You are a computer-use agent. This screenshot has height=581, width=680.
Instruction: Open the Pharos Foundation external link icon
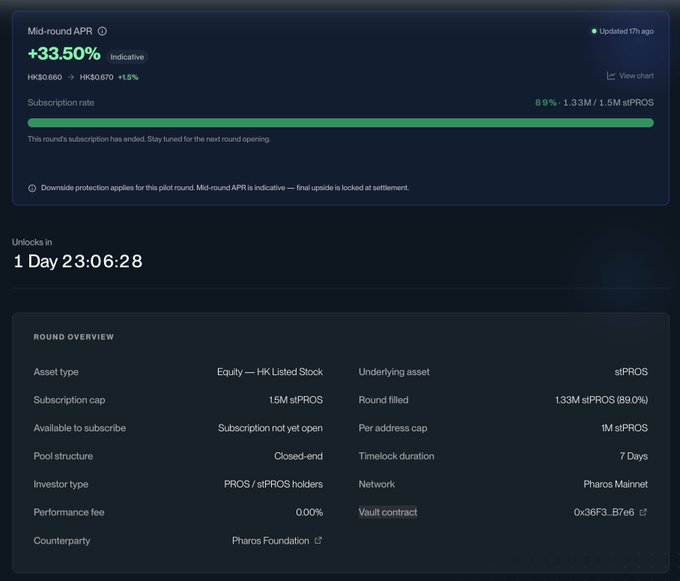(318, 541)
